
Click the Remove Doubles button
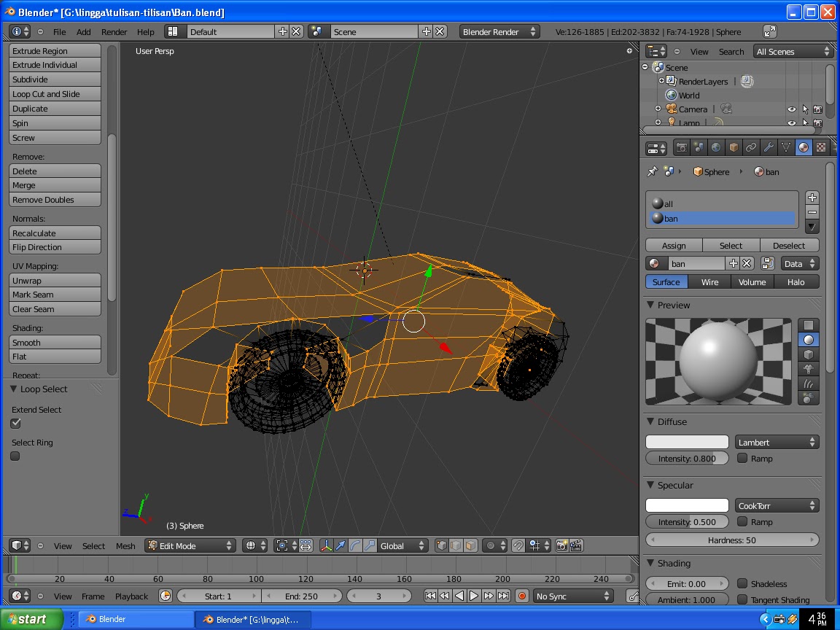coord(55,200)
